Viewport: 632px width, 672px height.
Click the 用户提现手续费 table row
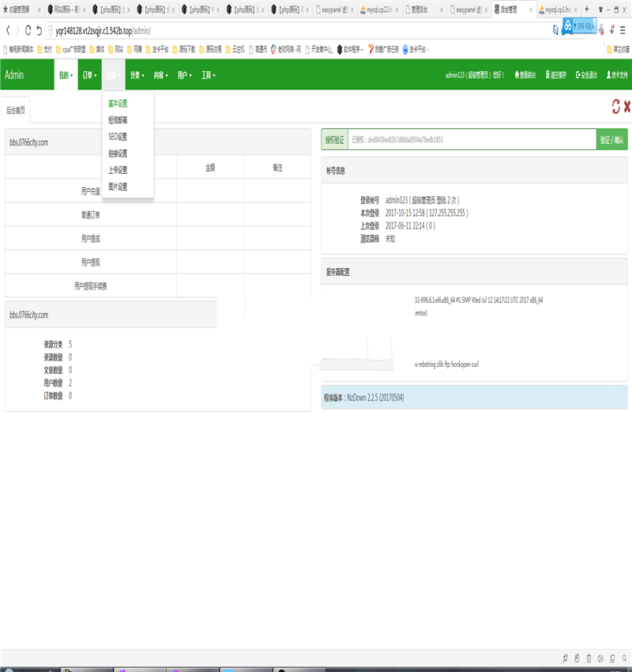(x=157, y=286)
